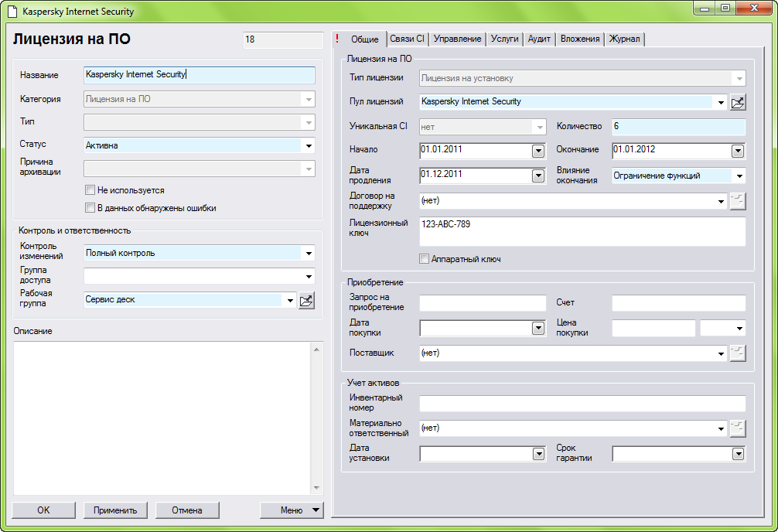Click link icon next to Поставщик
778x532 pixels.
click(738, 353)
